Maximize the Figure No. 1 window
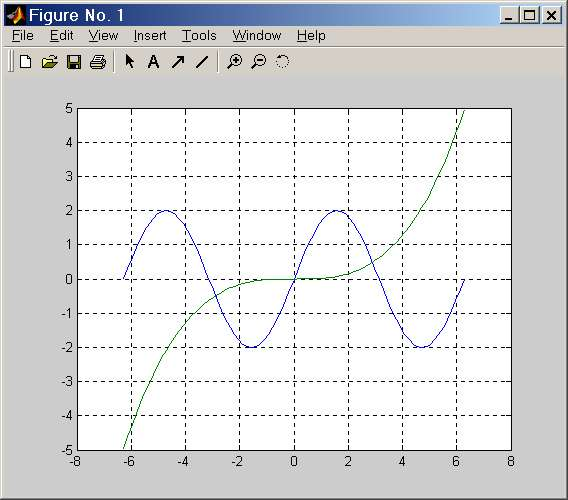568x500 pixels. [x=529, y=16]
